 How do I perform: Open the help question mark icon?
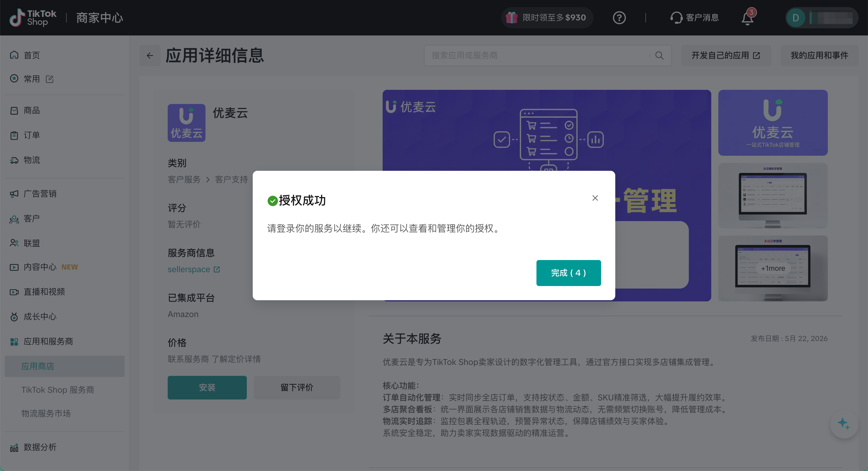pyautogui.click(x=619, y=17)
